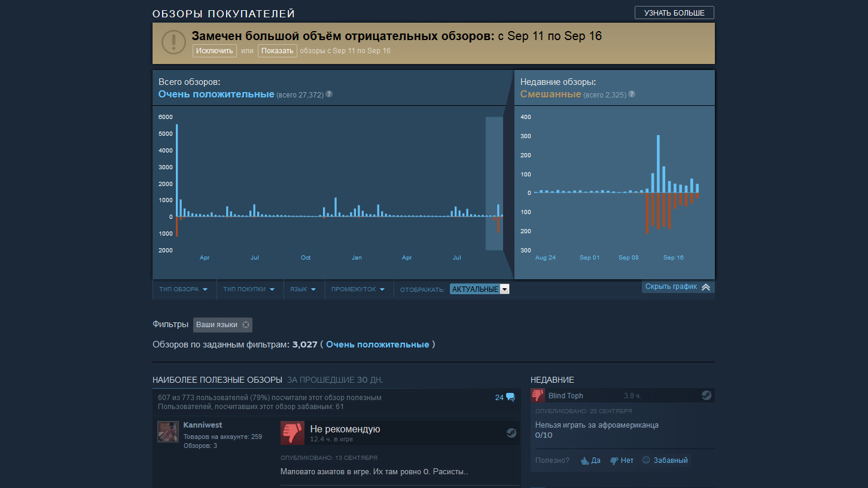The height and width of the screenshot is (488, 868).
Task: Click the 'Aug 24' axis label in the recent chart
Action: [545, 258]
